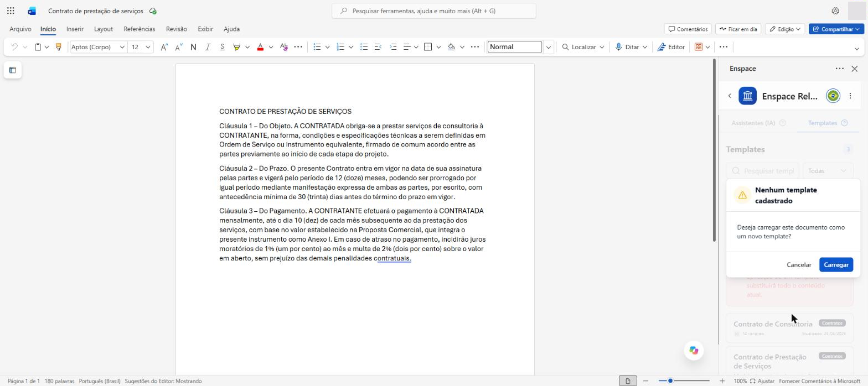Screen dimensions: 868x386
Task: Expand the font color arrow
Action: pos(271,47)
